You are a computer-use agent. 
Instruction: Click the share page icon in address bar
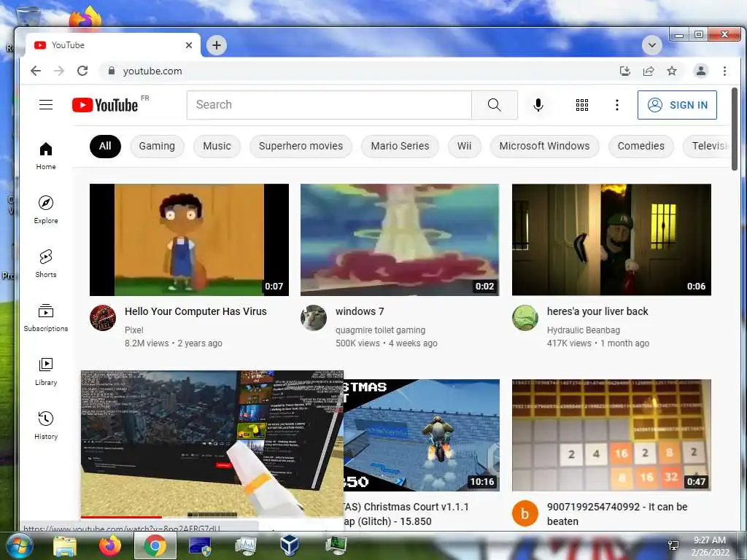649,71
